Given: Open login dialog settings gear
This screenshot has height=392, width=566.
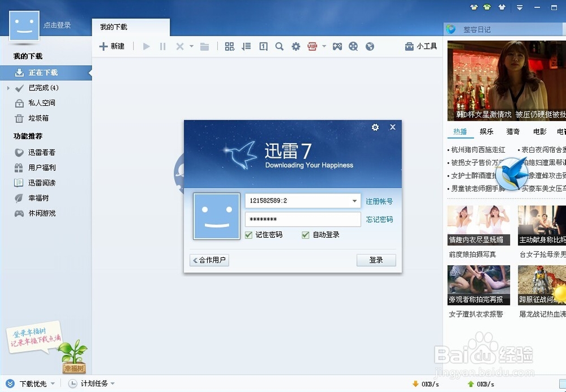Looking at the screenshot, I should (375, 127).
